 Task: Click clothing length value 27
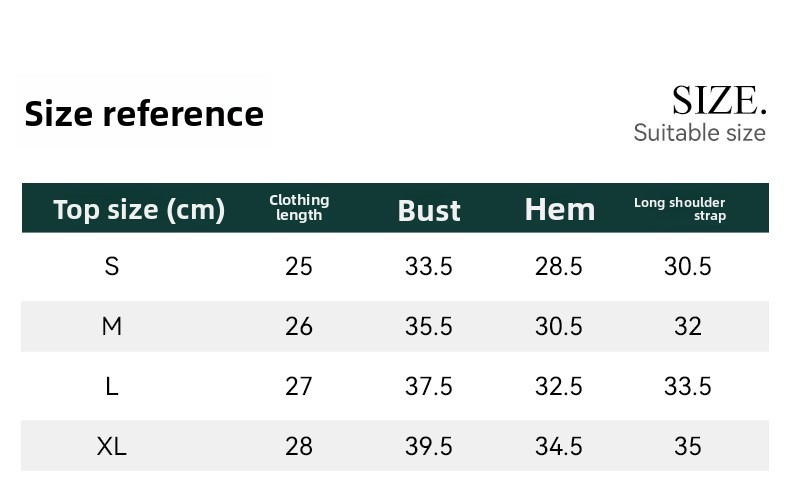[299, 386]
